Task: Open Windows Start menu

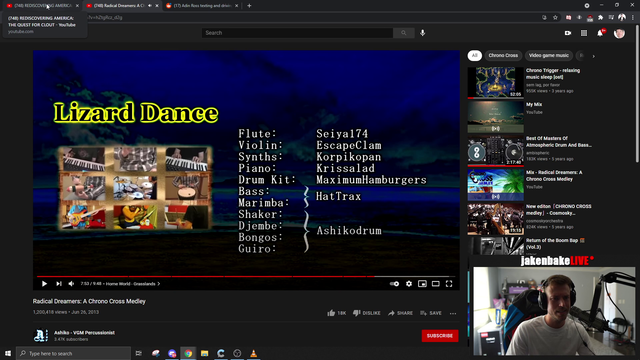Action: point(8,353)
